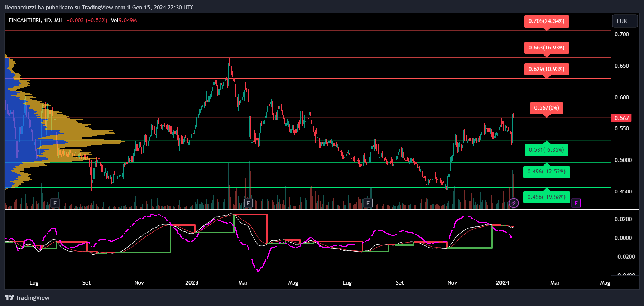Select the 0.496(-12.52%) green level label

click(x=547, y=172)
